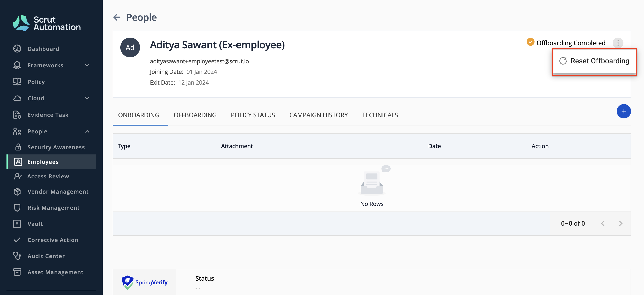Click the Aditya Sawant name heading

(x=217, y=45)
